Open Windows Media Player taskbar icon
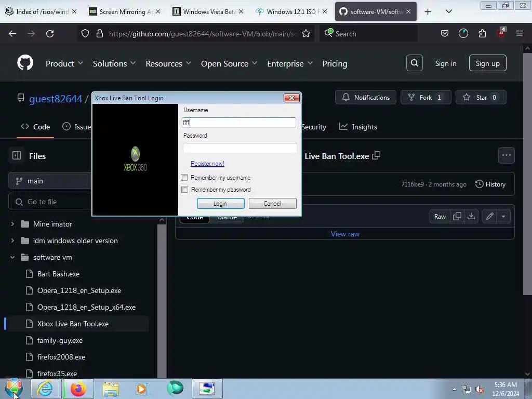Viewport: 532px width, 399px height. [141, 389]
